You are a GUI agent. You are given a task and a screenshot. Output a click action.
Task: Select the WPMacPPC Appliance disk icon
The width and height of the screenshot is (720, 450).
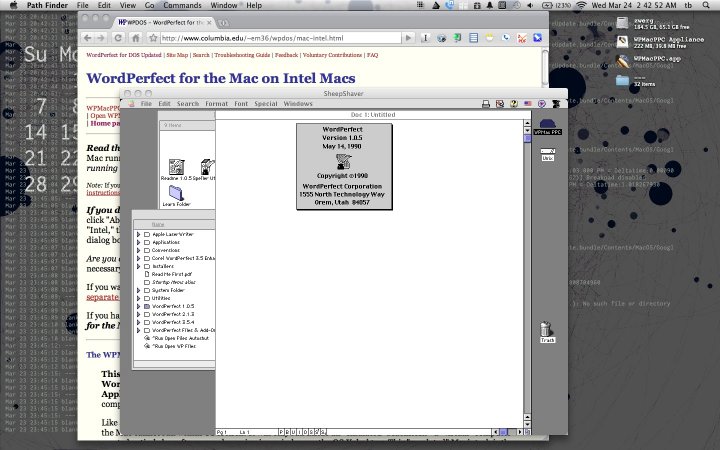622,42
